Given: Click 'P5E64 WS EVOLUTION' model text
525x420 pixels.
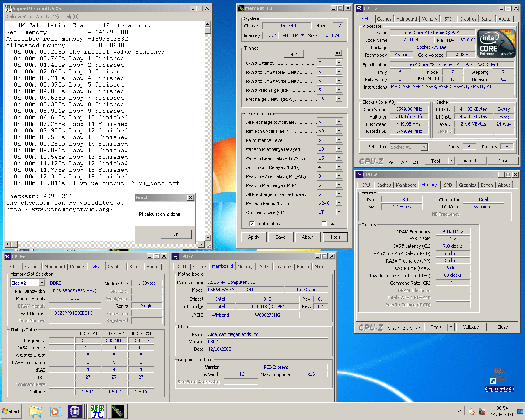Looking at the screenshot, I should pos(231,290).
